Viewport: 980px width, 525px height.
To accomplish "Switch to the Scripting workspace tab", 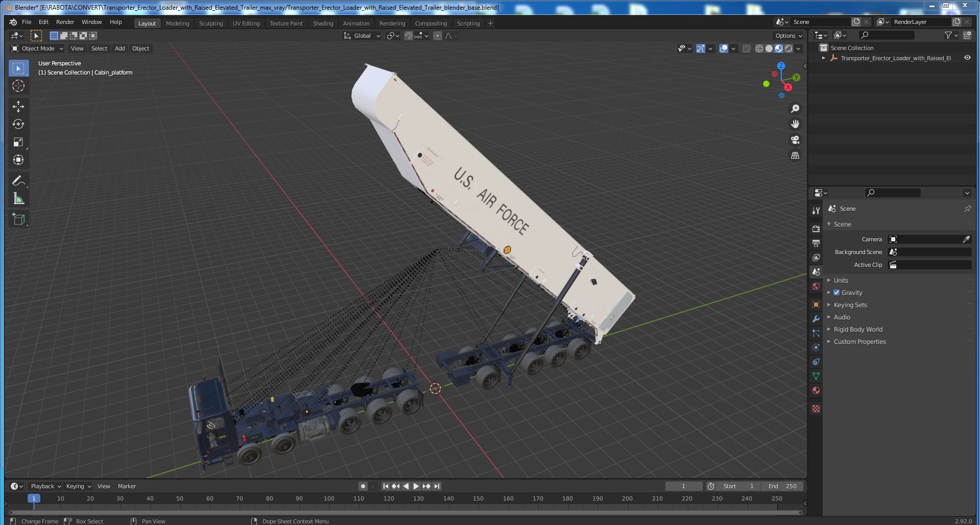I will 468,23.
